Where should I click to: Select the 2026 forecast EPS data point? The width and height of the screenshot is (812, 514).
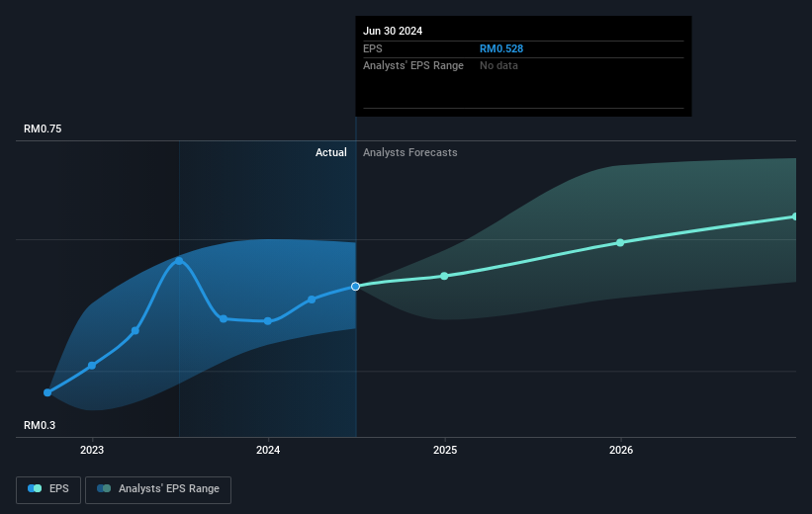click(x=620, y=243)
